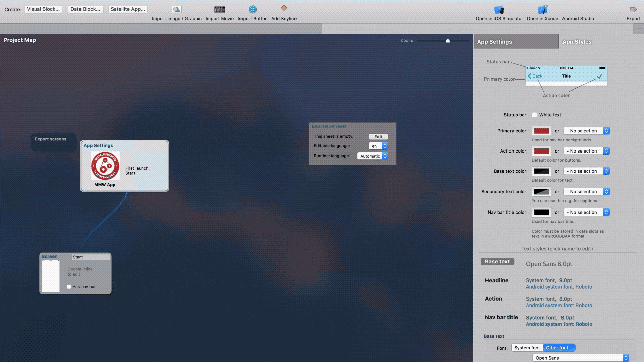Click the Add Keyline icon
This screenshot has height=362, width=644.
point(284,9)
